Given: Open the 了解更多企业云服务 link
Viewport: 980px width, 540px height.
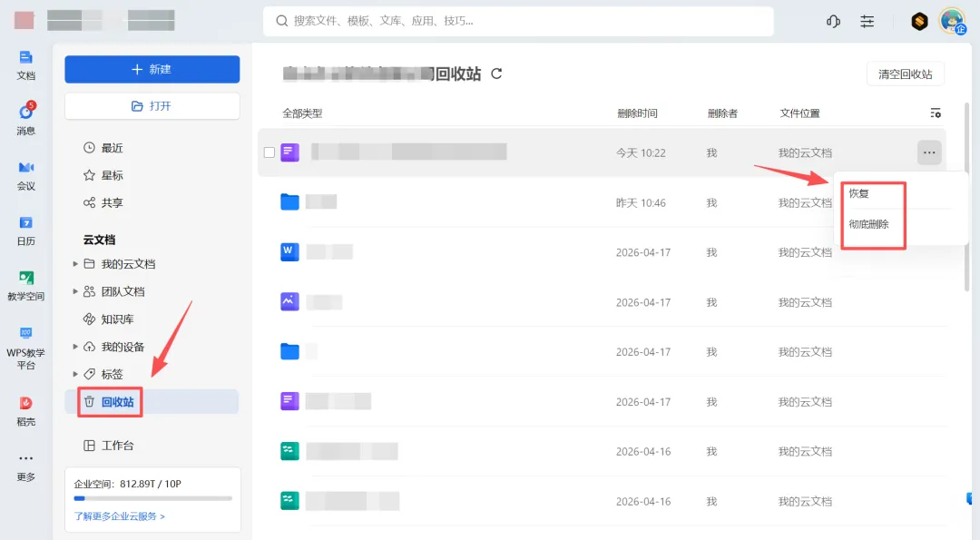Looking at the screenshot, I should [x=120, y=516].
